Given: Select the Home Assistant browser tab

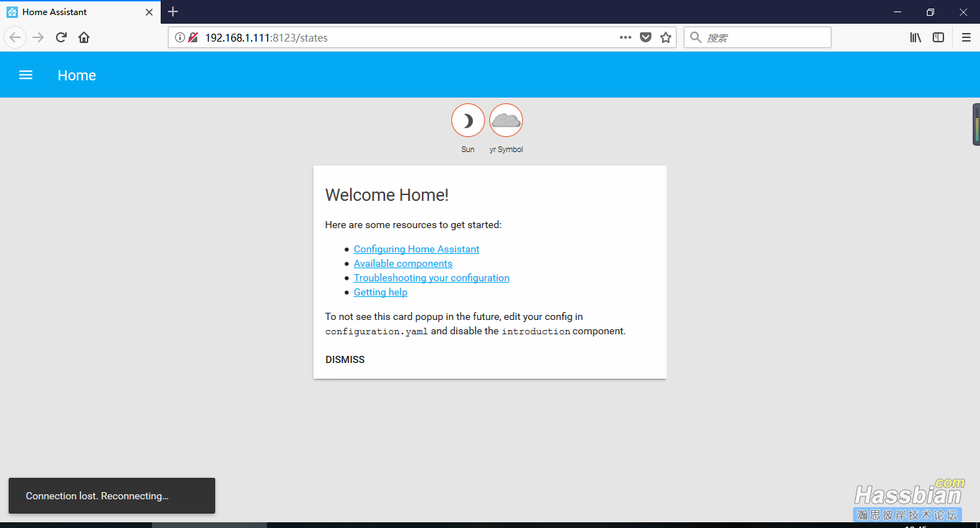Looking at the screenshot, I should click(x=80, y=12).
